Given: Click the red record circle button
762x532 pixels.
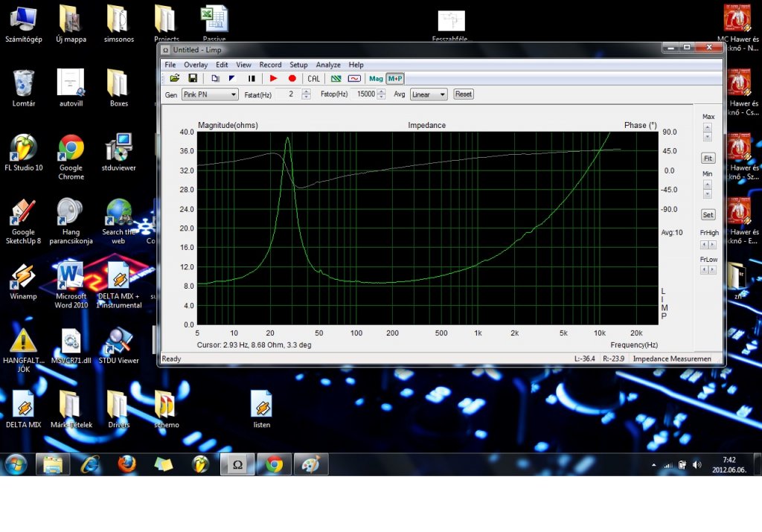Looking at the screenshot, I should [292, 78].
